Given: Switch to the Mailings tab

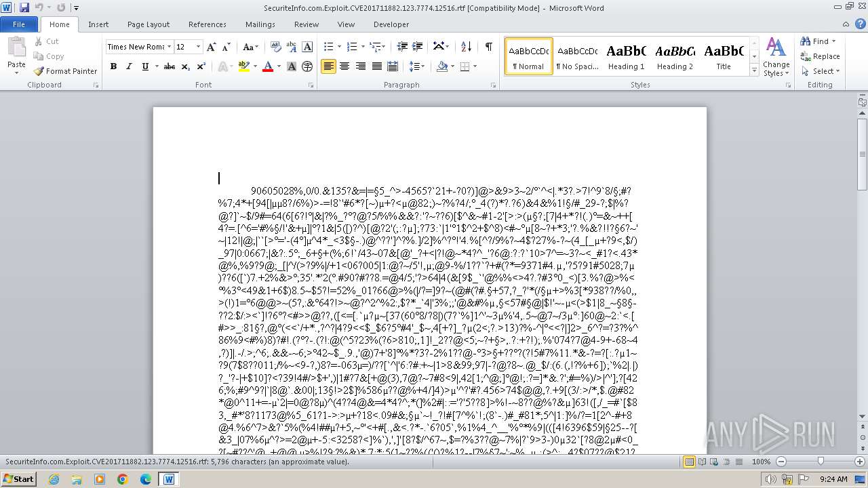Looking at the screenshot, I should pos(260,24).
